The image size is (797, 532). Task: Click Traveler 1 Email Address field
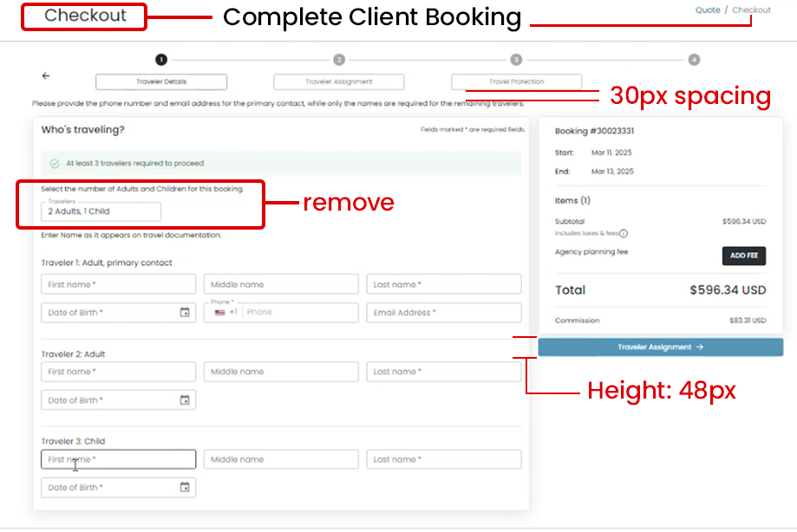point(443,313)
